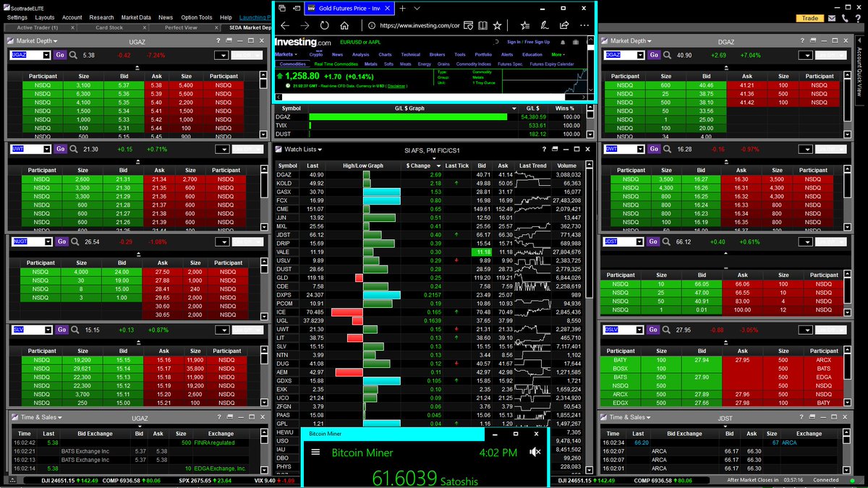Screen dimensions: 868x488
Task: Click the Edge share icon
Action: click(564, 25)
